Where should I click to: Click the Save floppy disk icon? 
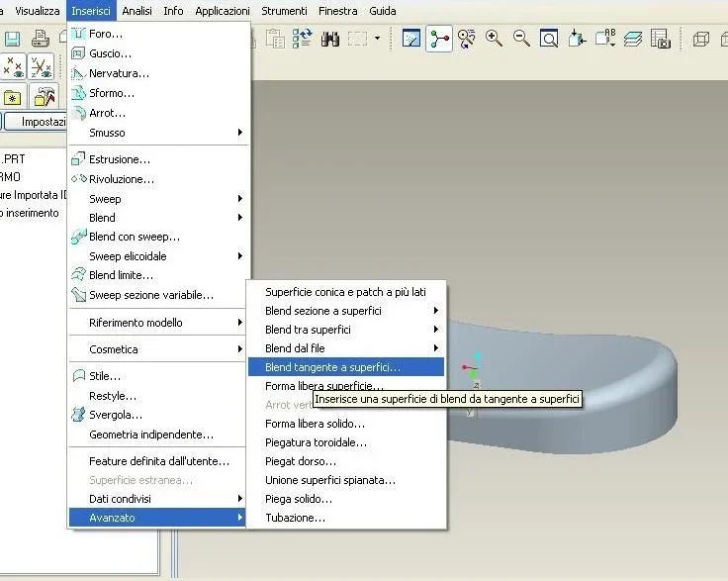click(x=13, y=39)
